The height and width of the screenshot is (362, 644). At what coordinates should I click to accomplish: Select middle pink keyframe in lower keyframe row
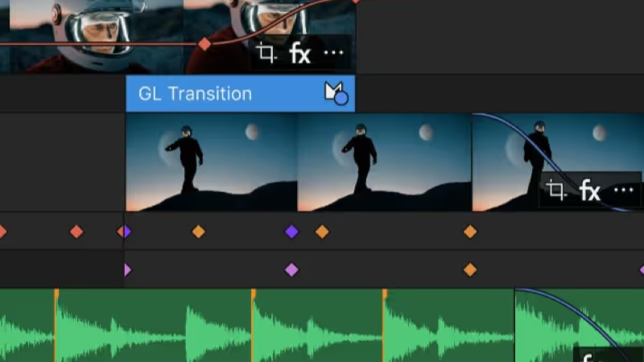point(291,270)
